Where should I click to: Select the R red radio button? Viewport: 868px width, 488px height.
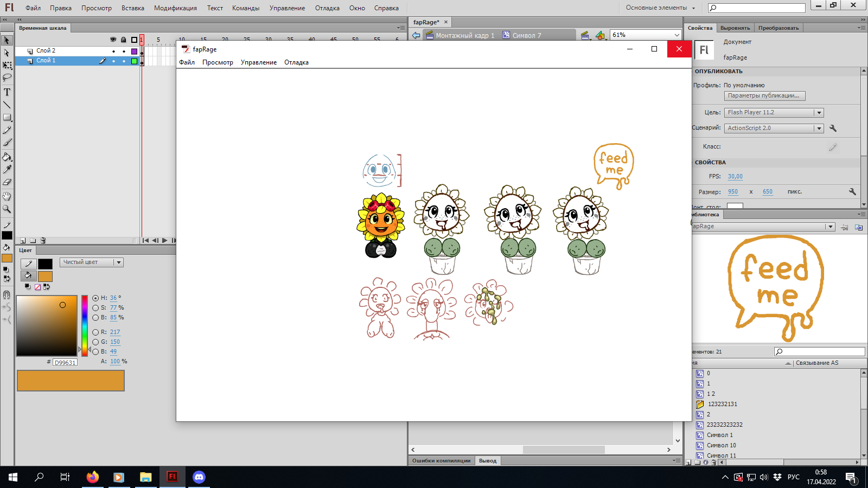coord(95,332)
